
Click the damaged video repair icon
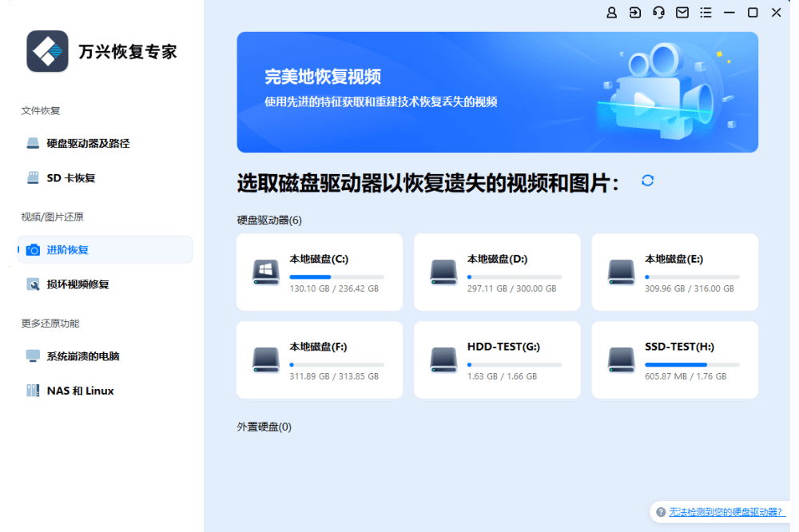click(33, 284)
